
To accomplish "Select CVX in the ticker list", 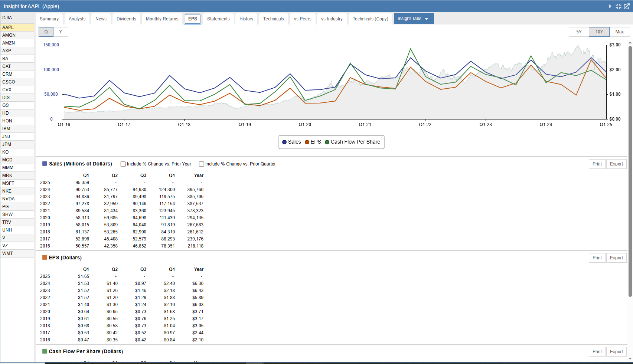I will click(x=17, y=90).
